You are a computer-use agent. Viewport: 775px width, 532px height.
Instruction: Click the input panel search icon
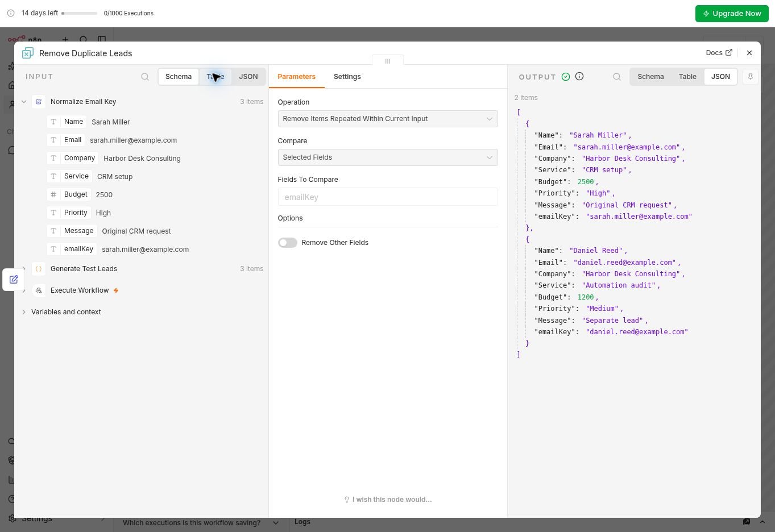(145, 77)
